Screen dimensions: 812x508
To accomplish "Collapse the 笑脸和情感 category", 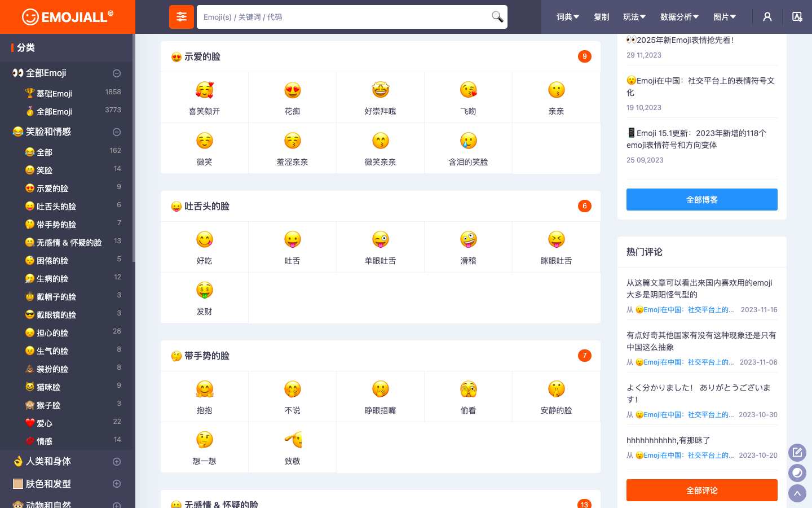I will (x=116, y=132).
